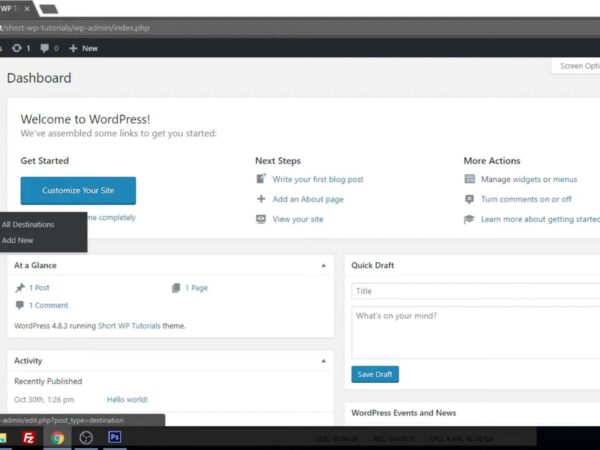Collapse the Activity panel

pos(323,361)
